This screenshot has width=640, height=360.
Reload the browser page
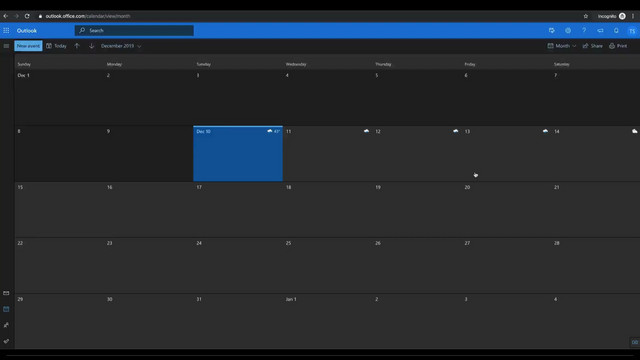tap(27, 16)
